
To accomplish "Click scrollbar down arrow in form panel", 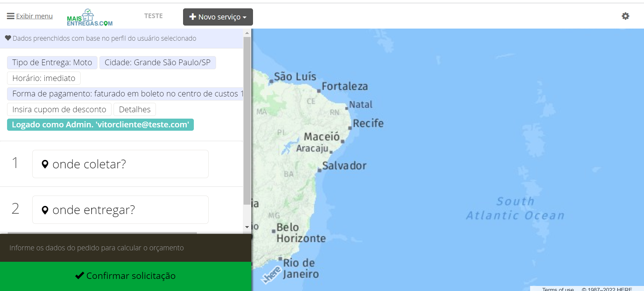I will pos(247,227).
